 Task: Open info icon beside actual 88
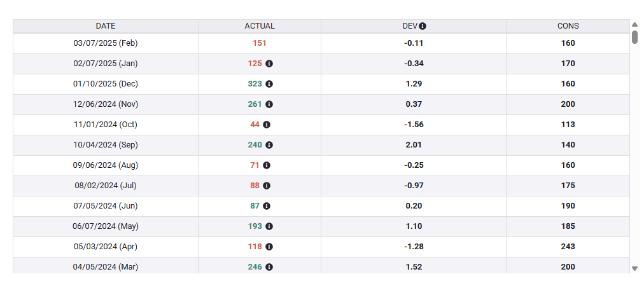click(x=267, y=186)
